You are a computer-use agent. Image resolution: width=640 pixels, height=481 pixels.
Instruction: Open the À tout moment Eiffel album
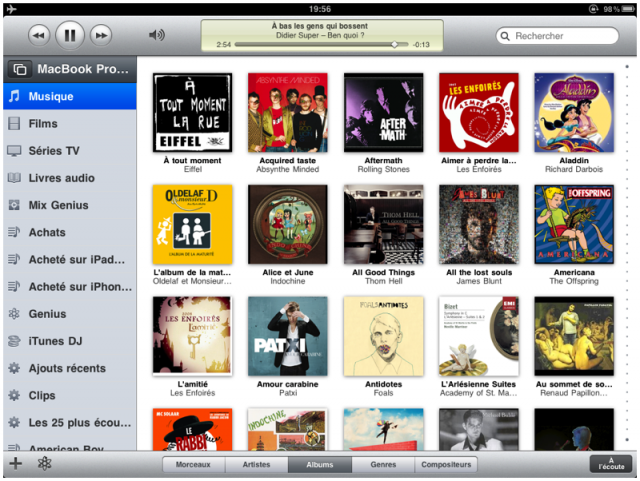click(x=192, y=113)
